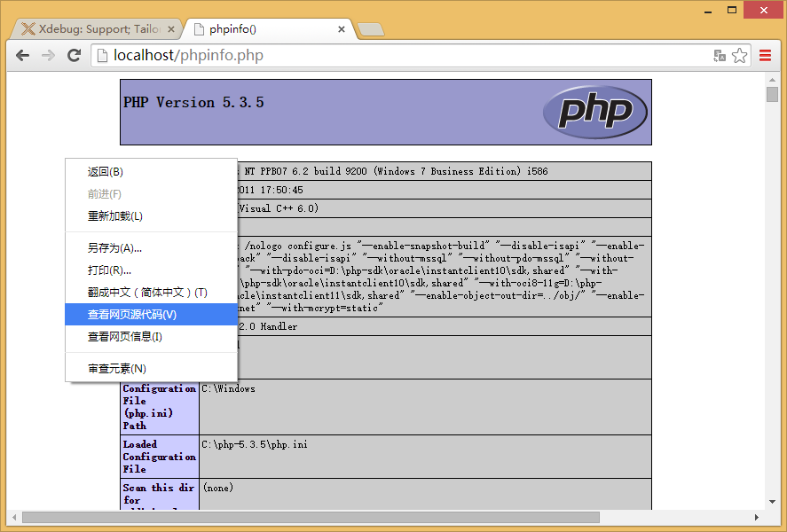Click the PHP logo image
The width and height of the screenshot is (787, 532).
point(594,112)
